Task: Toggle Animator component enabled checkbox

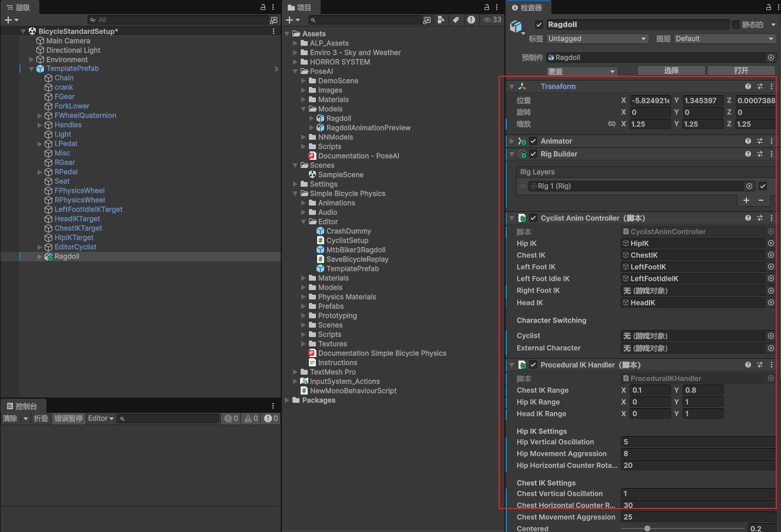Action: pos(533,141)
